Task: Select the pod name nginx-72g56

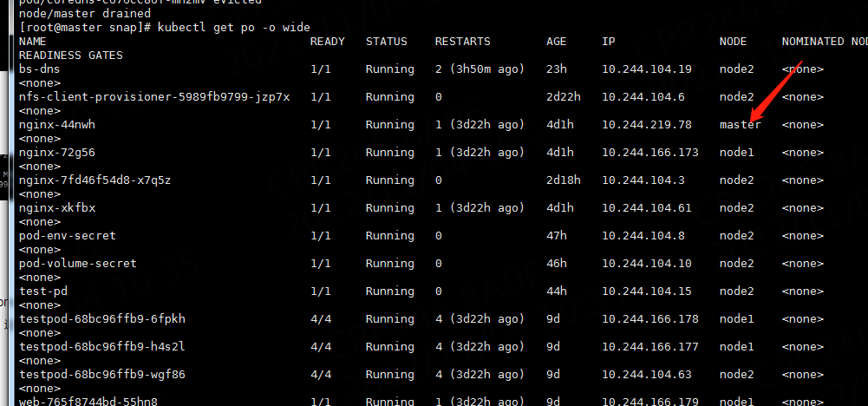Action: (x=57, y=153)
